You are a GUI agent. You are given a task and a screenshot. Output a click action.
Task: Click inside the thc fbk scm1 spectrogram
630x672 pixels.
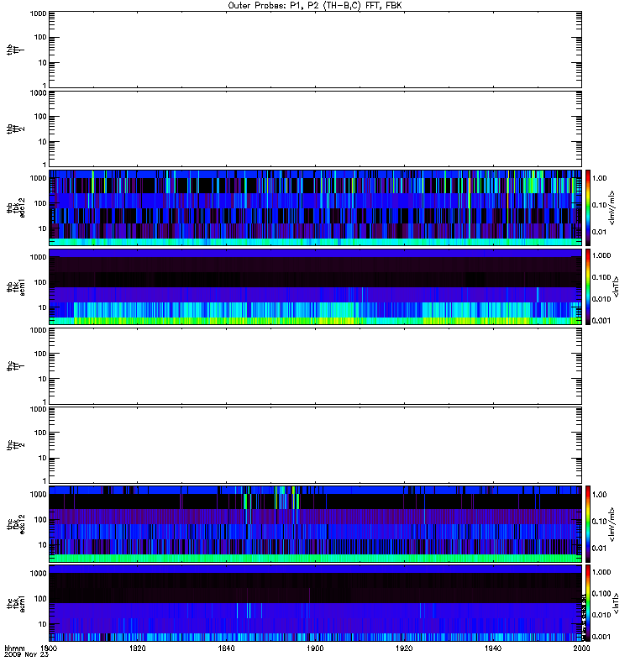click(315, 603)
